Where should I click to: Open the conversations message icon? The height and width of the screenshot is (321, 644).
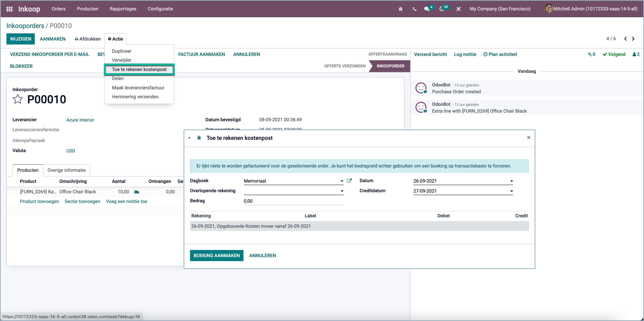point(427,9)
